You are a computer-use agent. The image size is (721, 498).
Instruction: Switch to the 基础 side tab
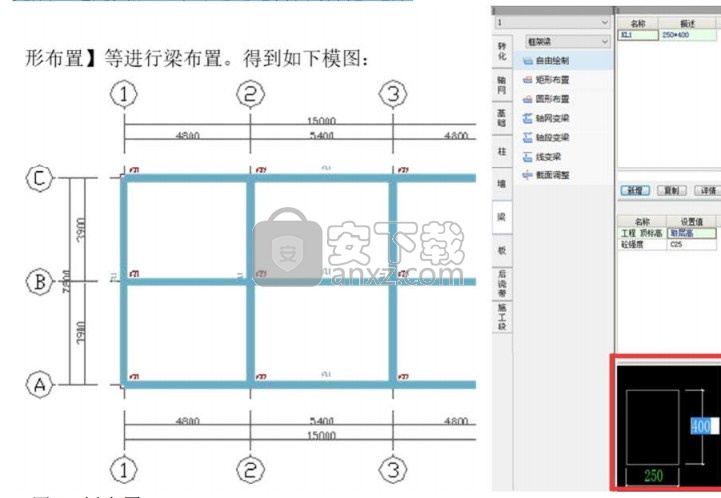502,118
